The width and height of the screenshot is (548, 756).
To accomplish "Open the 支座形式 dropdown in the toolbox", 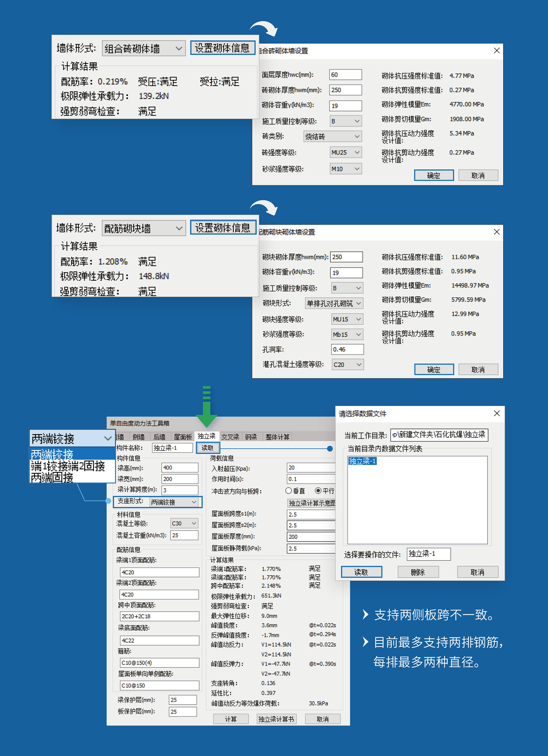I will pyautogui.click(x=174, y=502).
